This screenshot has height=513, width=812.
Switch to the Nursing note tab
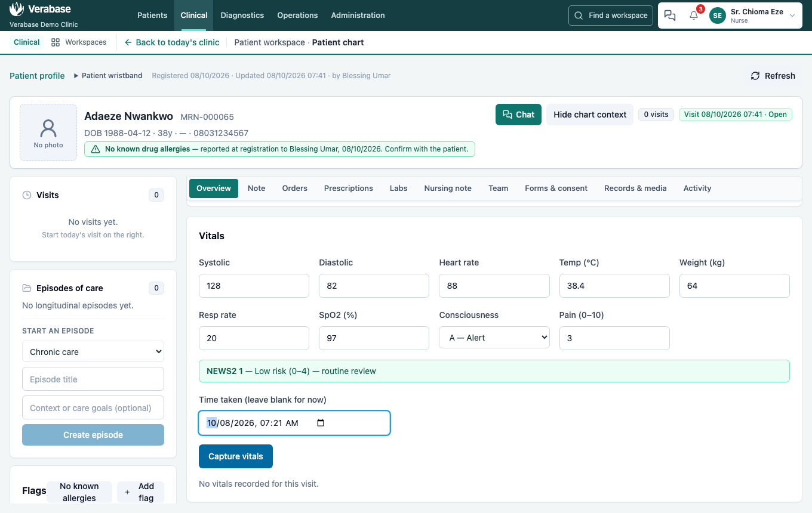pos(448,188)
